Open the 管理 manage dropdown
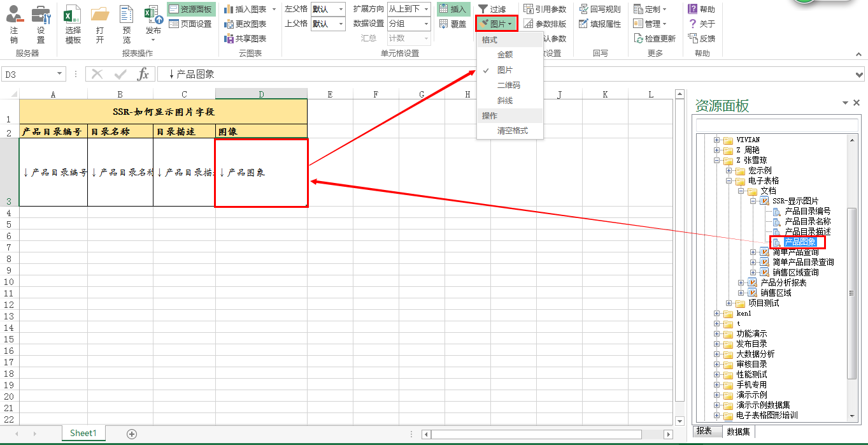Image resolution: width=868 pixels, height=445 pixels. (650, 24)
